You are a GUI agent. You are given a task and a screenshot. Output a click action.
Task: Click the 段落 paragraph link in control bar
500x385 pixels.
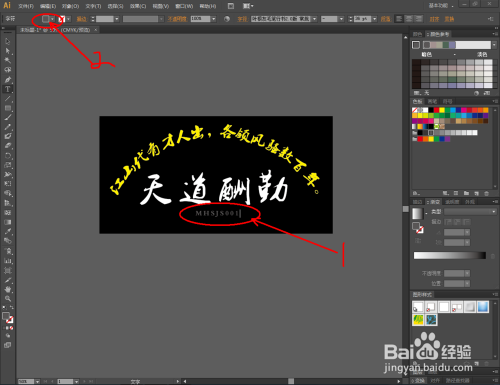pyautogui.click(x=385, y=19)
